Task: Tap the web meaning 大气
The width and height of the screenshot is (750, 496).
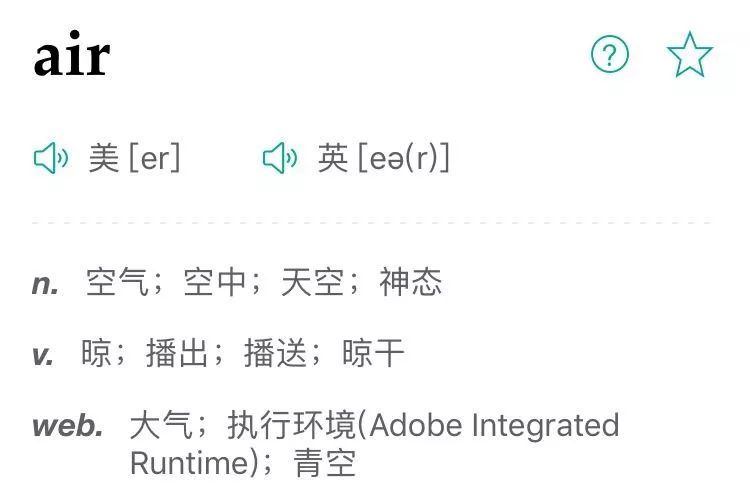Action: click(161, 425)
